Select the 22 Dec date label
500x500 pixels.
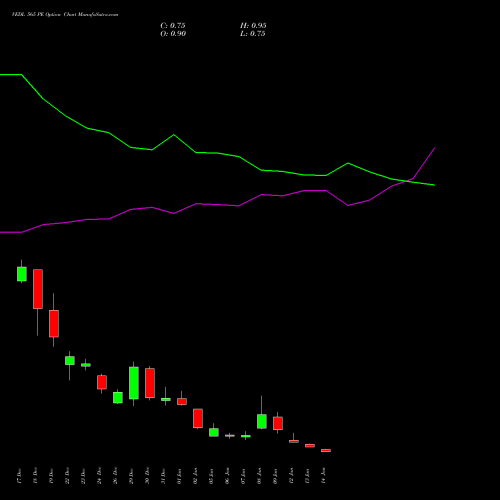pyautogui.click(x=67, y=476)
